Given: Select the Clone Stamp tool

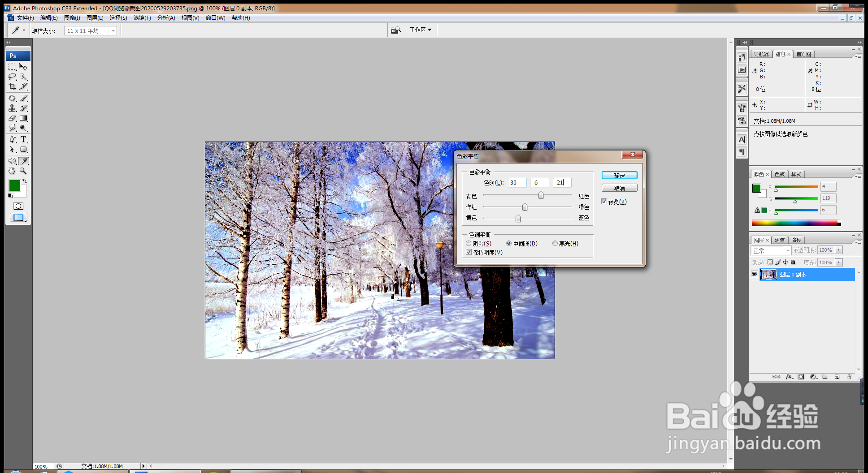Looking at the screenshot, I should [13, 108].
